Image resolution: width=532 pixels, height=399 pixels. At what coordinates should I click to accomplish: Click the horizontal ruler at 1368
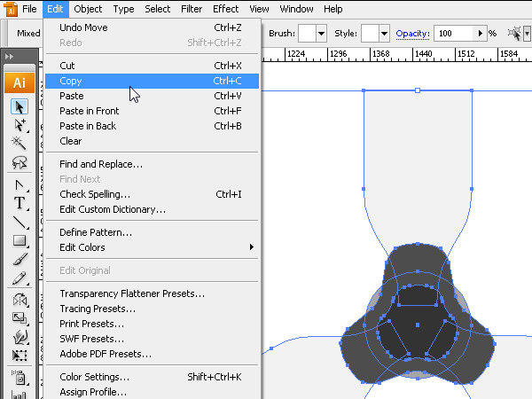(380, 53)
